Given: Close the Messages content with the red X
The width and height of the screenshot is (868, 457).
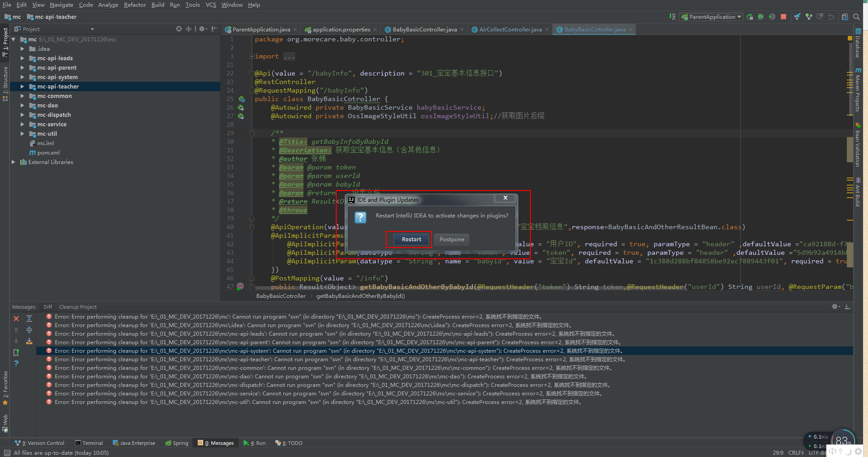Looking at the screenshot, I should pyautogui.click(x=16, y=319).
